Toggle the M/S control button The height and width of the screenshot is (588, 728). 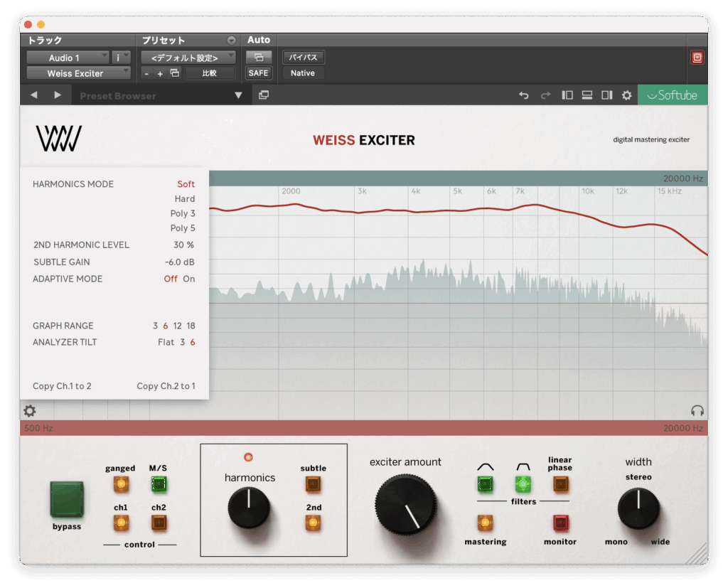159,484
